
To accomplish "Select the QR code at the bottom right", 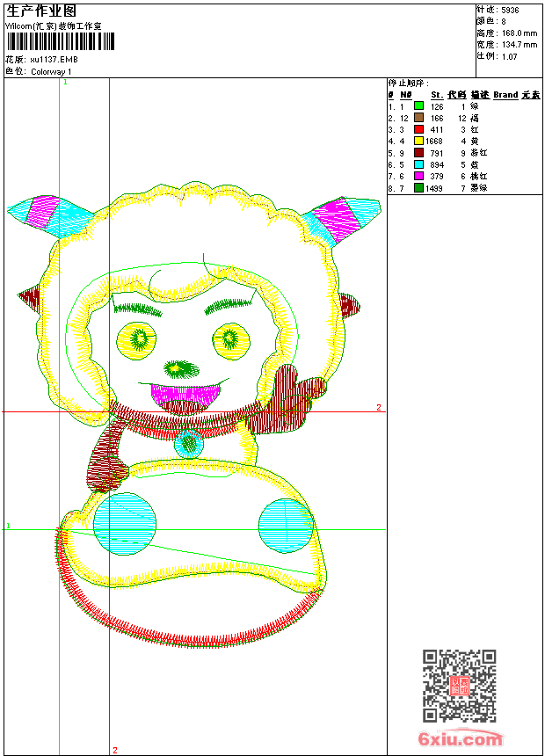I will click(460, 686).
